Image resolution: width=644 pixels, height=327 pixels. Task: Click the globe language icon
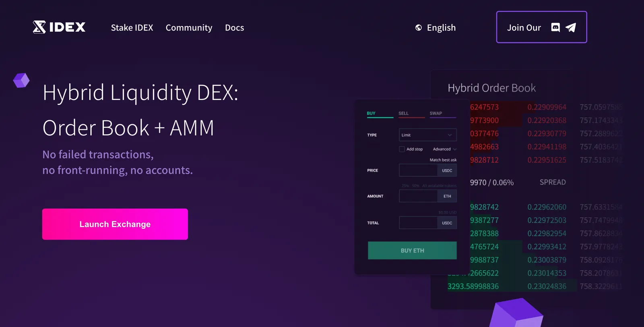[419, 27]
